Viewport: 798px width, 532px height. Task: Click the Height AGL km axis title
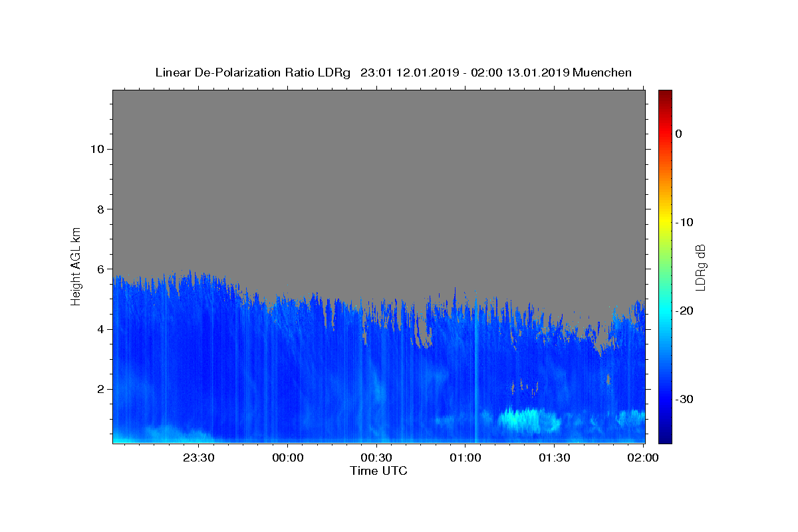(76, 266)
